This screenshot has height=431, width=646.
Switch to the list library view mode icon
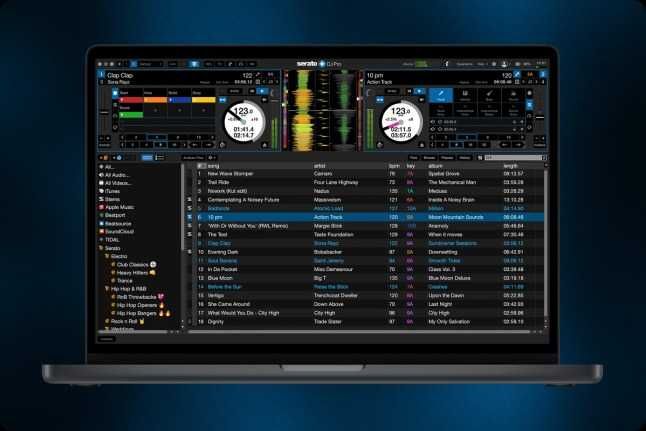click(160, 158)
